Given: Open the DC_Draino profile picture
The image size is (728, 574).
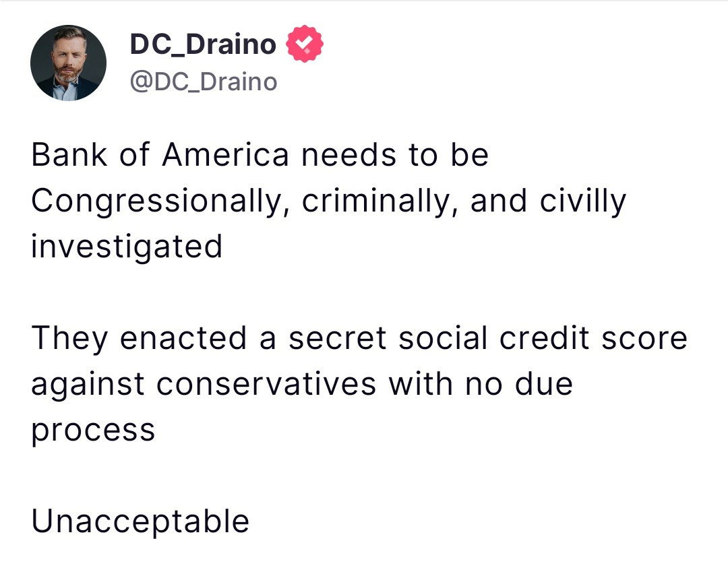Looking at the screenshot, I should pos(68,63).
